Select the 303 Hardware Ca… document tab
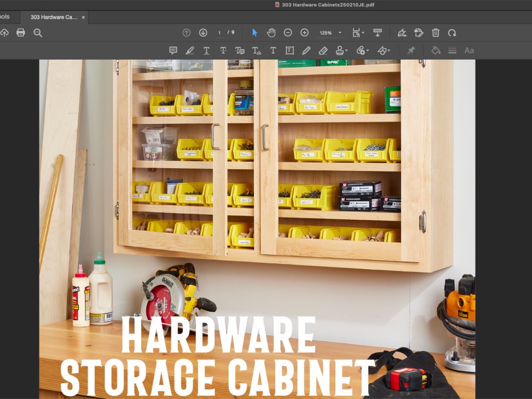This screenshot has width=532, height=399. click(x=54, y=17)
